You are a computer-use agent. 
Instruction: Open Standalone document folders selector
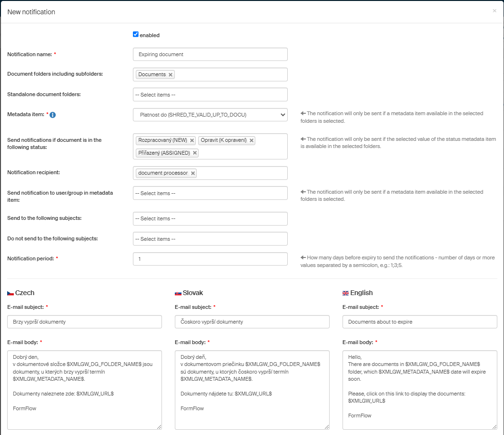pyautogui.click(x=210, y=95)
